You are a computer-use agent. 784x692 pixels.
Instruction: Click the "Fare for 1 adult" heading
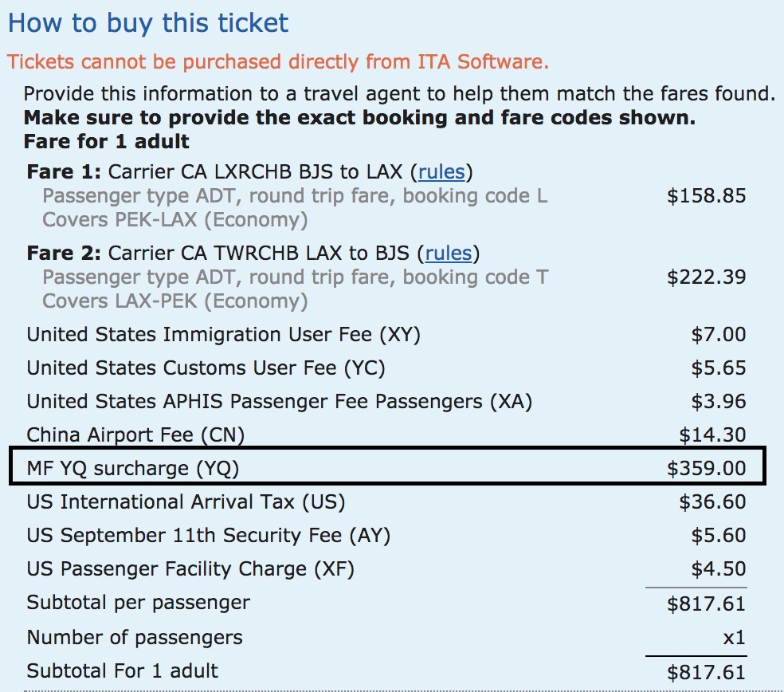106,142
